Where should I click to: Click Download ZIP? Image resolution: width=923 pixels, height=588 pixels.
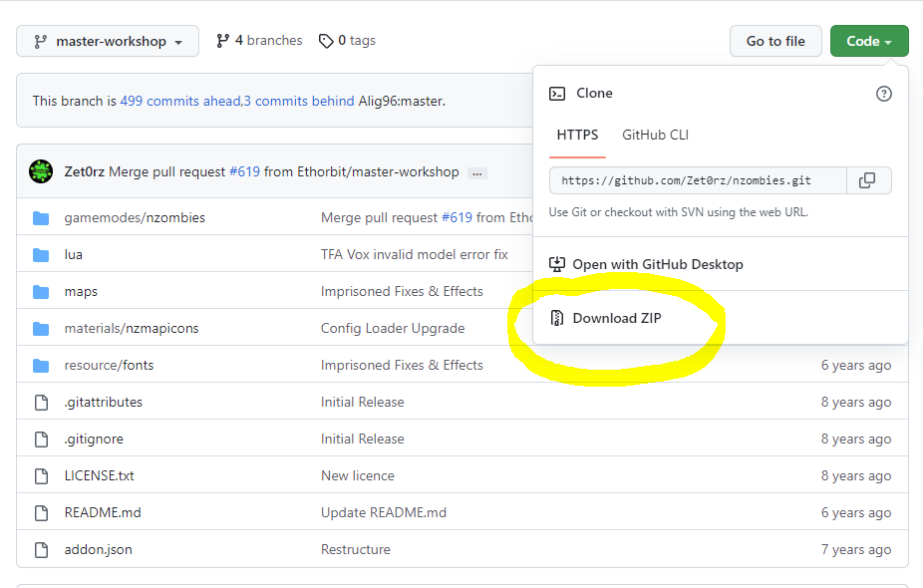point(616,318)
